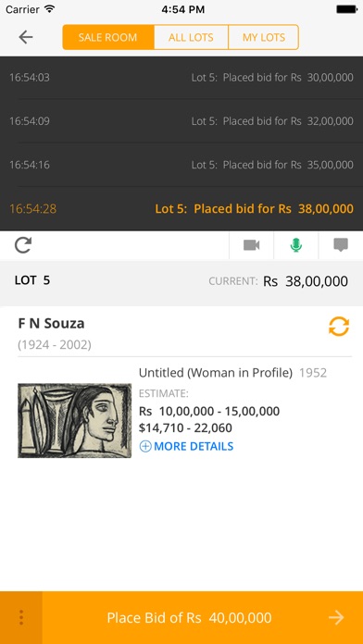Viewport: 363px width, 644px height.
Task: Expand the circled plus for details
Action: coord(145,446)
